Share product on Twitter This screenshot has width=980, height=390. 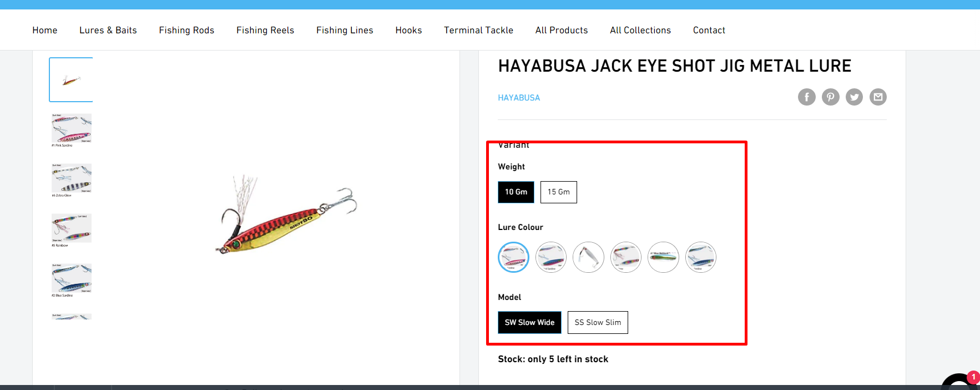click(x=855, y=97)
